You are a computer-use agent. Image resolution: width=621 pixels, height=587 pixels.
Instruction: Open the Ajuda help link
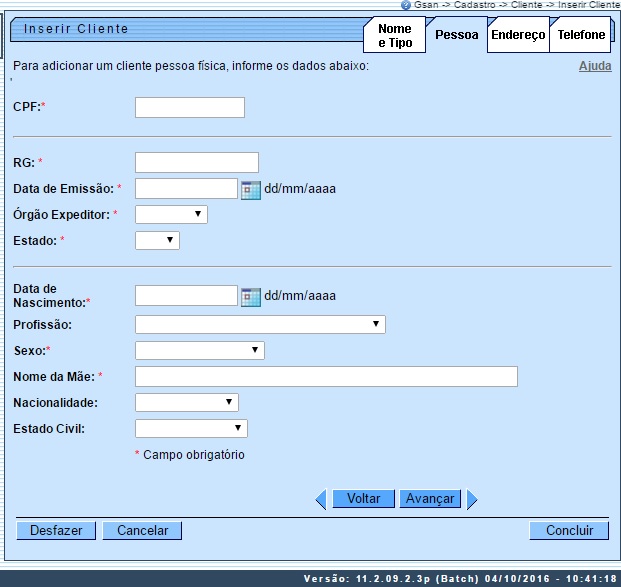point(595,66)
